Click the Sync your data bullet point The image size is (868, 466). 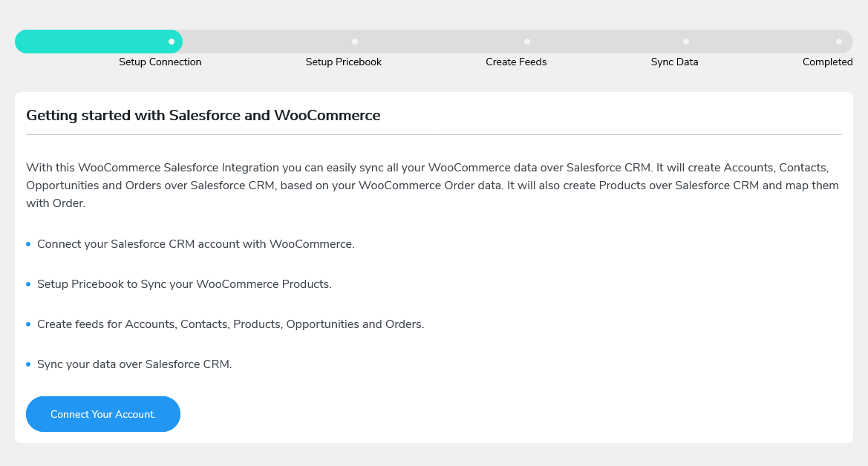click(x=134, y=364)
